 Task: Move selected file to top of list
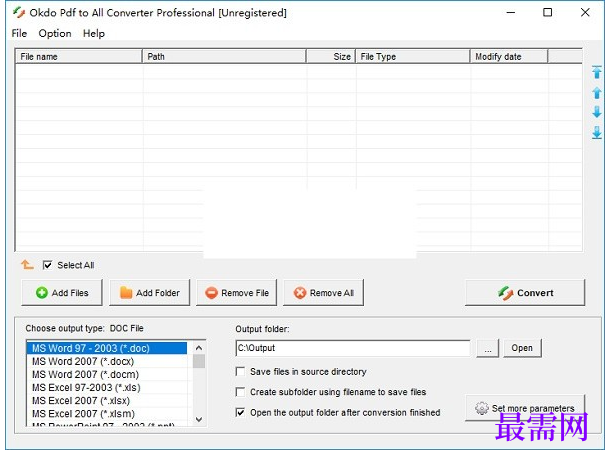coord(597,72)
